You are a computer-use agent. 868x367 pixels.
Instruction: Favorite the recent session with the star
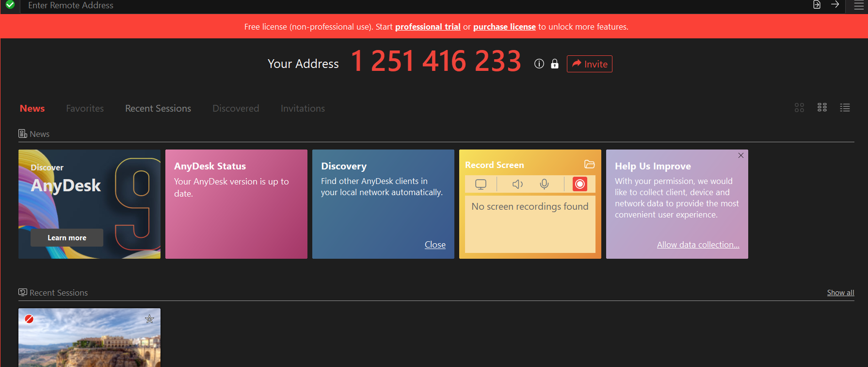[x=149, y=319]
